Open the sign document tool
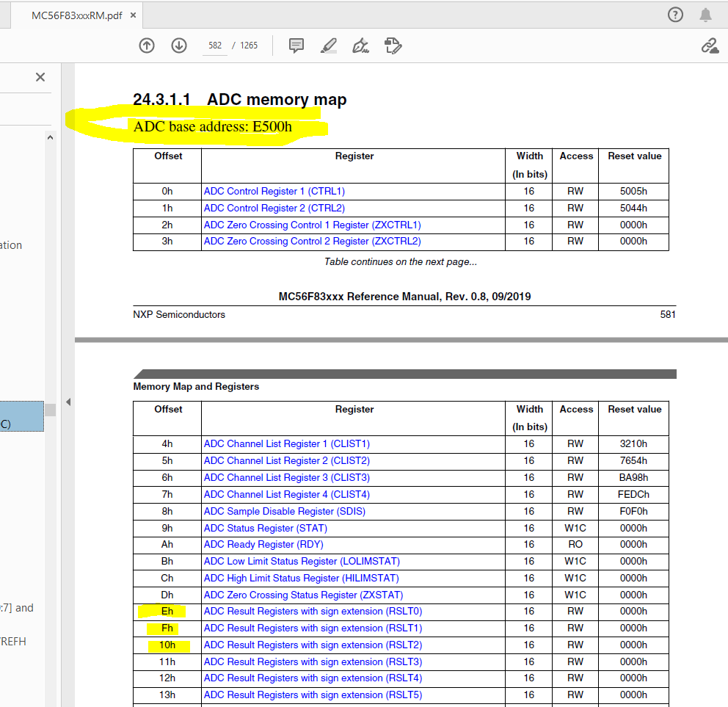Viewport: 728px width, 707px height. coord(361,46)
